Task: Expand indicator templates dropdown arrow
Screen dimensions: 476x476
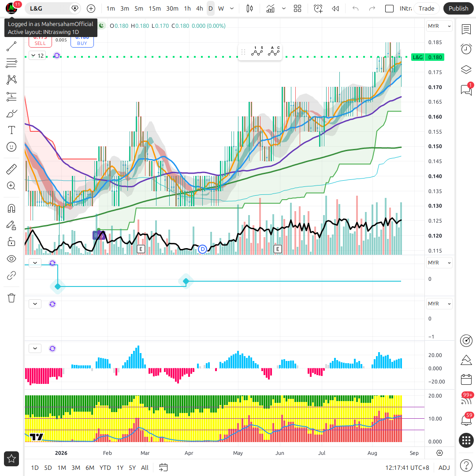Action: click(284, 8)
